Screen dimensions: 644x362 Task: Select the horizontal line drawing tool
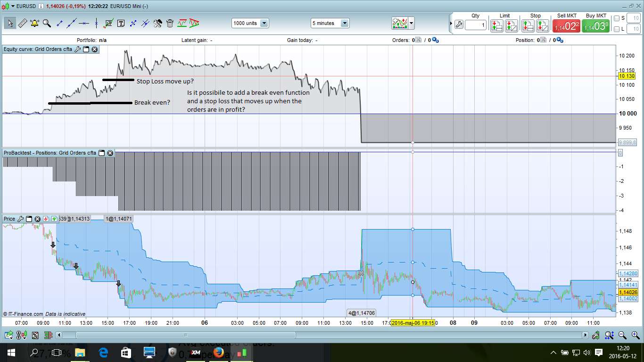pyautogui.click(x=84, y=23)
